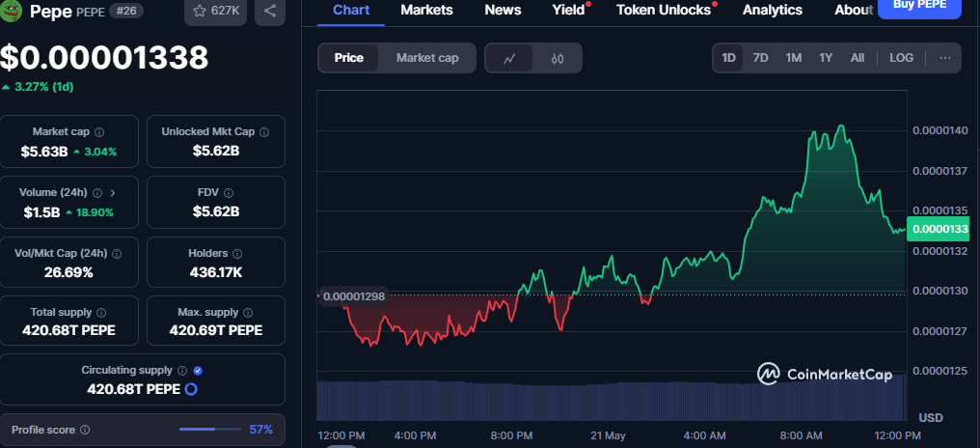Viewport: 980px width, 448px height.
Task: Click the green price line peak
Action: click(x=841, y=126)
